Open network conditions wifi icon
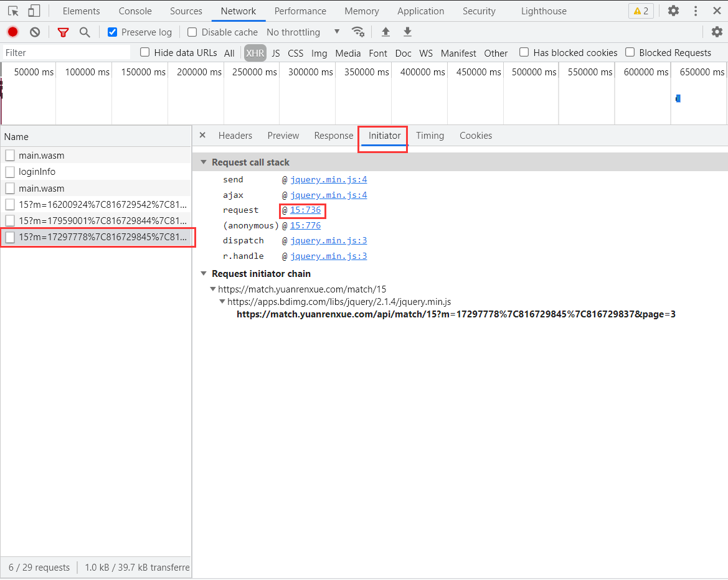Screen dimensions: 728x580 (x=357, y=32)
